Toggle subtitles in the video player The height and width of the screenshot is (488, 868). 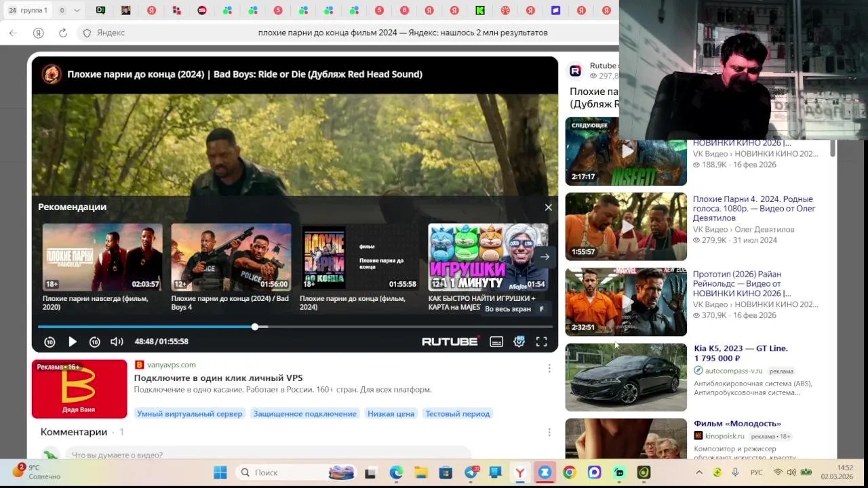(496, 342)
